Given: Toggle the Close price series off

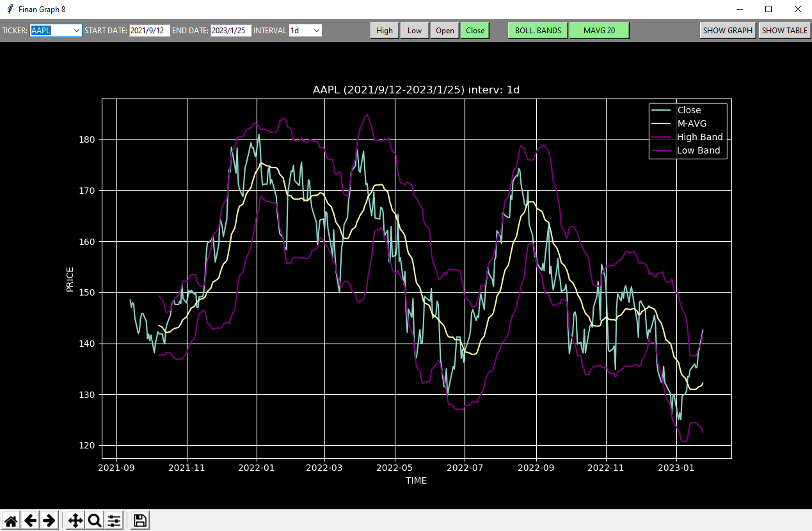Looking at the screenshot, I should pyautogui.click(x=475, y=31).
